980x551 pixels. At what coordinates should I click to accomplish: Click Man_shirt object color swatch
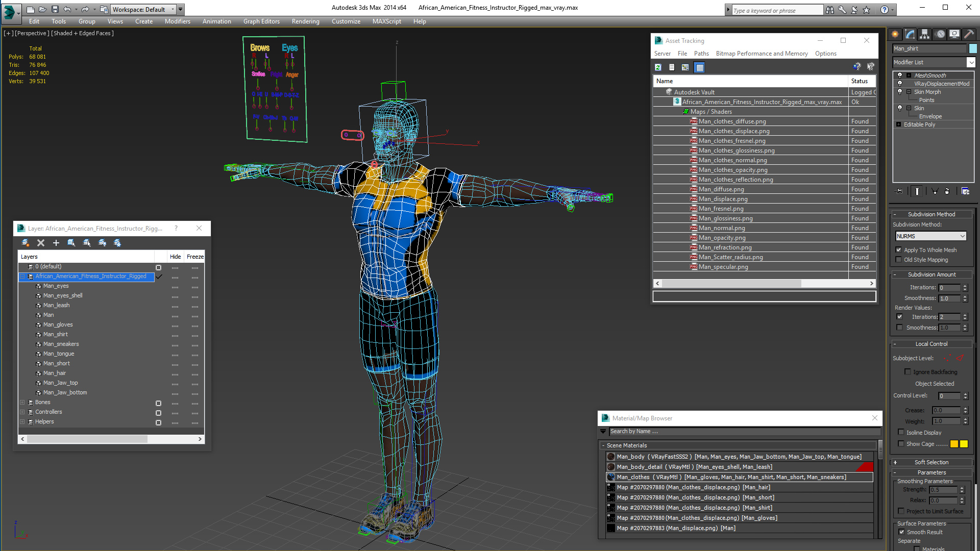click(x=973, y=48)
